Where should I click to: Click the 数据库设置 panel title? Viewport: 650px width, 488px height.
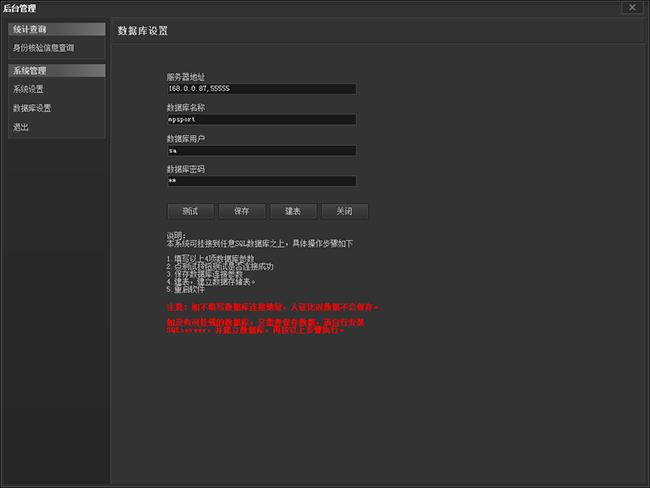click(143, 31)
